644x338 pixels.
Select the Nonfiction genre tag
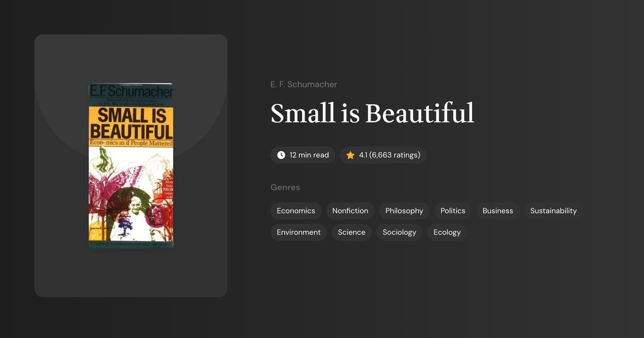pos(350,211)
